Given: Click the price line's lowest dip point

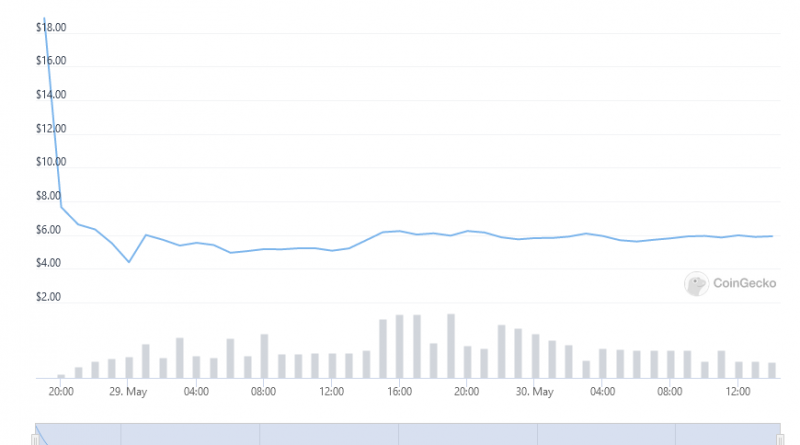Looking at the screenshot, I should [x=129, y=262].
